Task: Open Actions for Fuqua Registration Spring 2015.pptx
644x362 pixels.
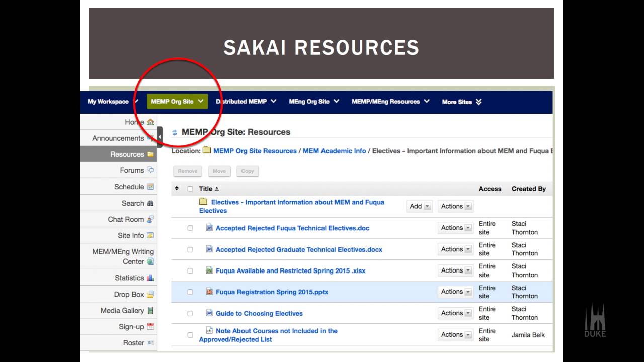Action: [456, 291]
